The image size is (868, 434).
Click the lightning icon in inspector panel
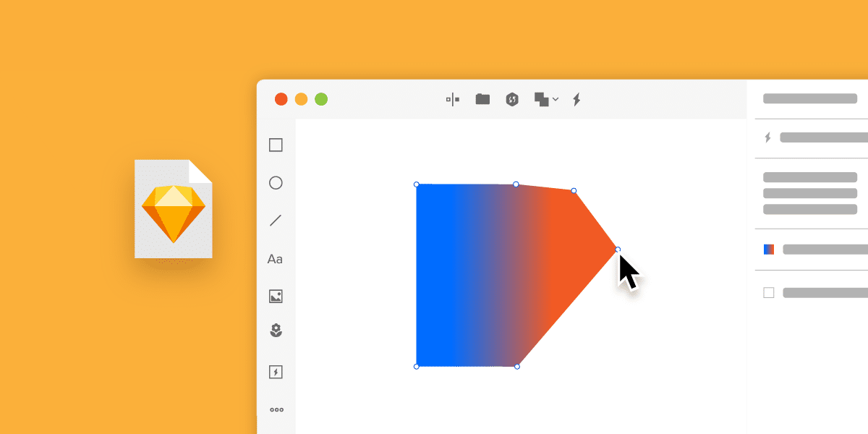(768, 137)
